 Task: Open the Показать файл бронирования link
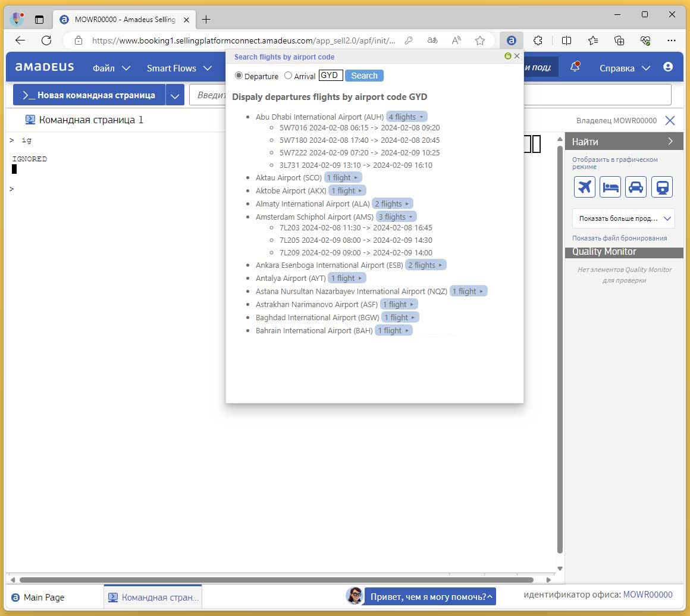[619, 238]
